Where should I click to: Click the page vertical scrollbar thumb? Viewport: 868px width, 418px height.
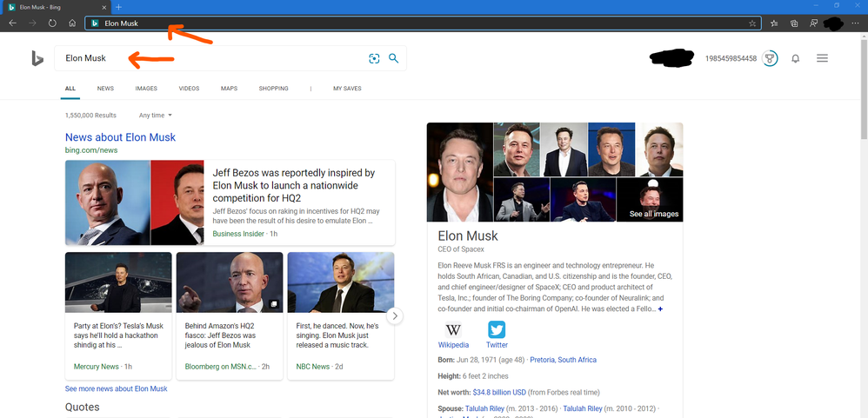(865, 88)
